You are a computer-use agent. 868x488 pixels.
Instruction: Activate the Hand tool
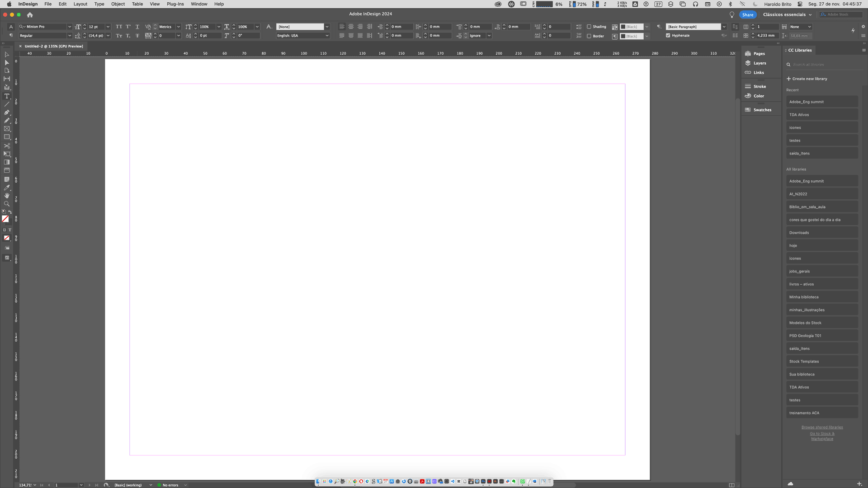pyautogui.click(x=7, y=196)
